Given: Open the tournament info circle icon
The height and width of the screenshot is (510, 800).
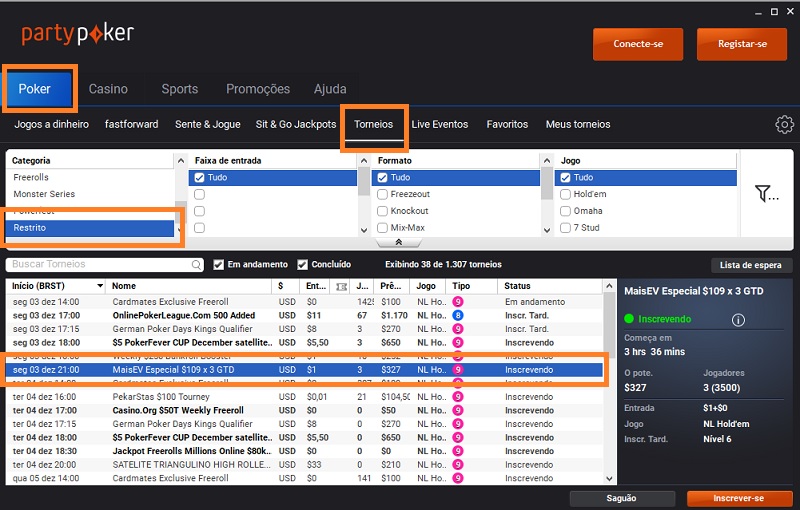Looking at the screenshot, I should [x=738, y=320].
